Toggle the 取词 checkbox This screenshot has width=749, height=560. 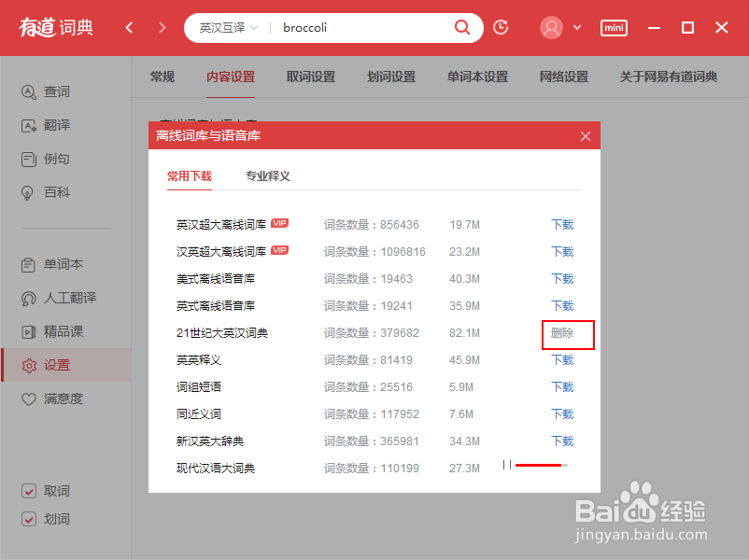tap(29, 491)
